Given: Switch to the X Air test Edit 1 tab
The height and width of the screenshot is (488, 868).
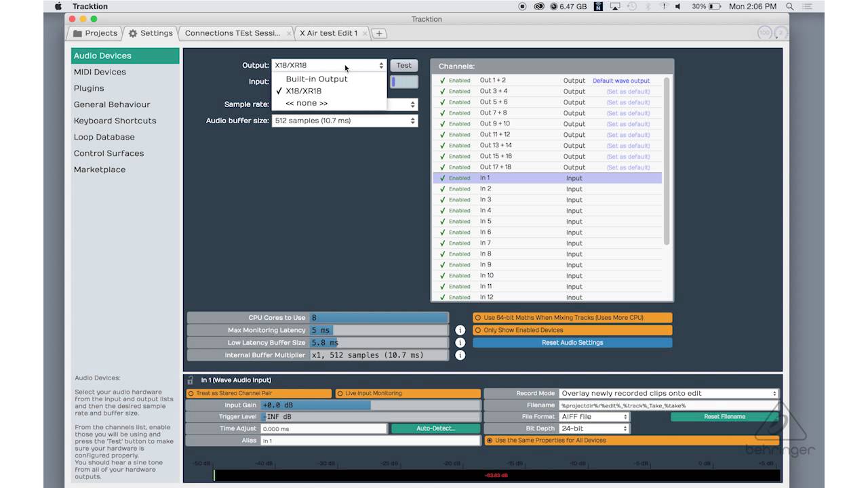Looking at the screenshot, I should [x=328, y=33].
